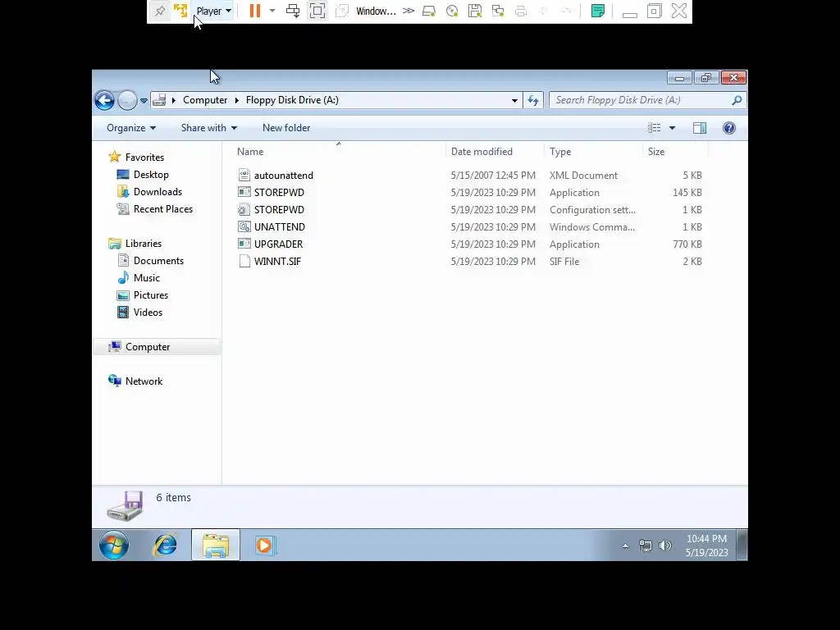The width and height of the screenshot is (840, 630).
Task: Show hidden tray icons
Action: [625, 546]
